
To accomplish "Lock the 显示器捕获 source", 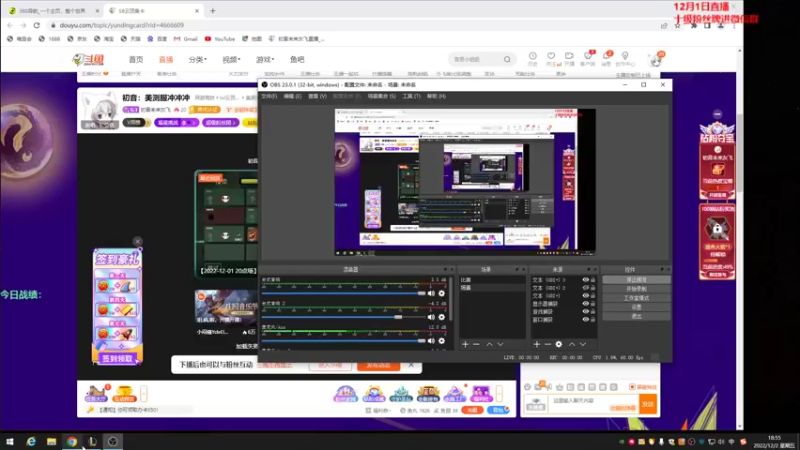I will pos(593,304).
